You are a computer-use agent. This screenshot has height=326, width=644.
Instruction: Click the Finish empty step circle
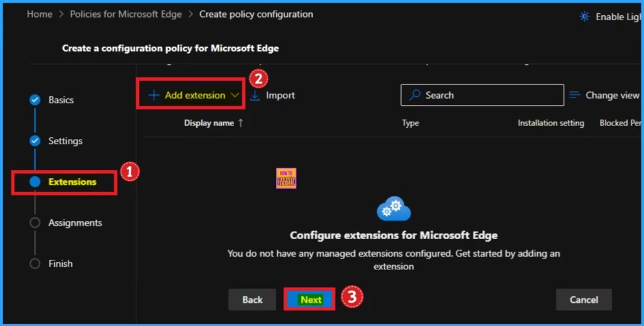coord(35,264)
